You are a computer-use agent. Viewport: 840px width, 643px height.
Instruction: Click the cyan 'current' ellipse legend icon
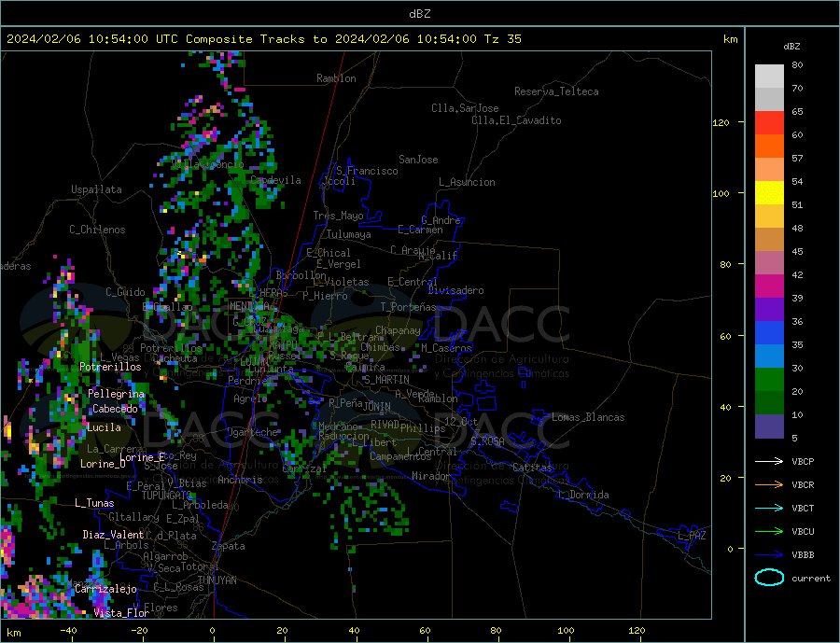pyautogui.click(x=769, y=578)
